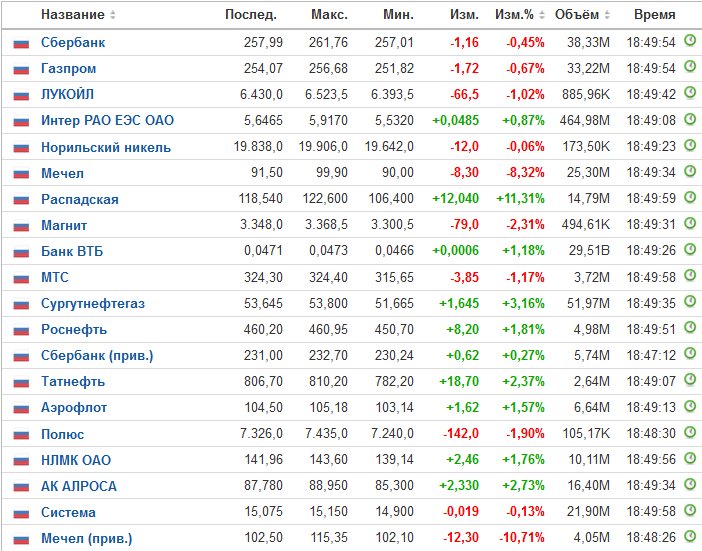702x551 pixels.
Task: Open the НЛМК ОАО link
Action: tap(76, 460)
